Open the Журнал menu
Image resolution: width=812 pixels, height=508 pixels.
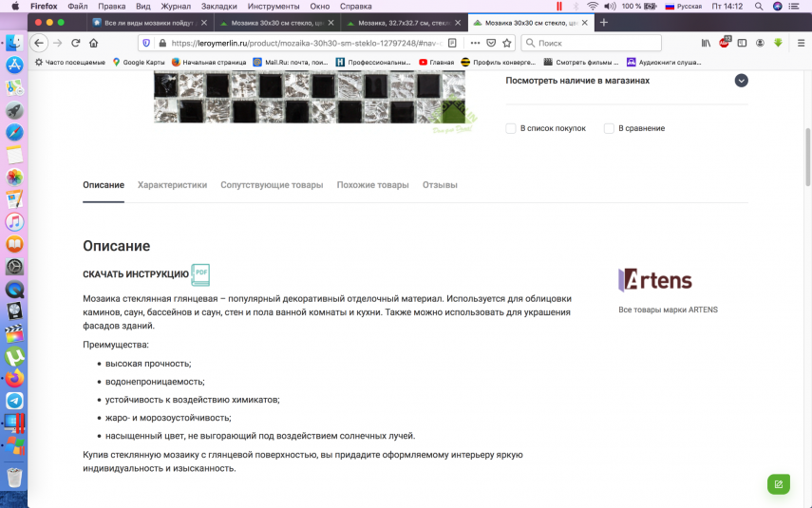pos(176,7)
